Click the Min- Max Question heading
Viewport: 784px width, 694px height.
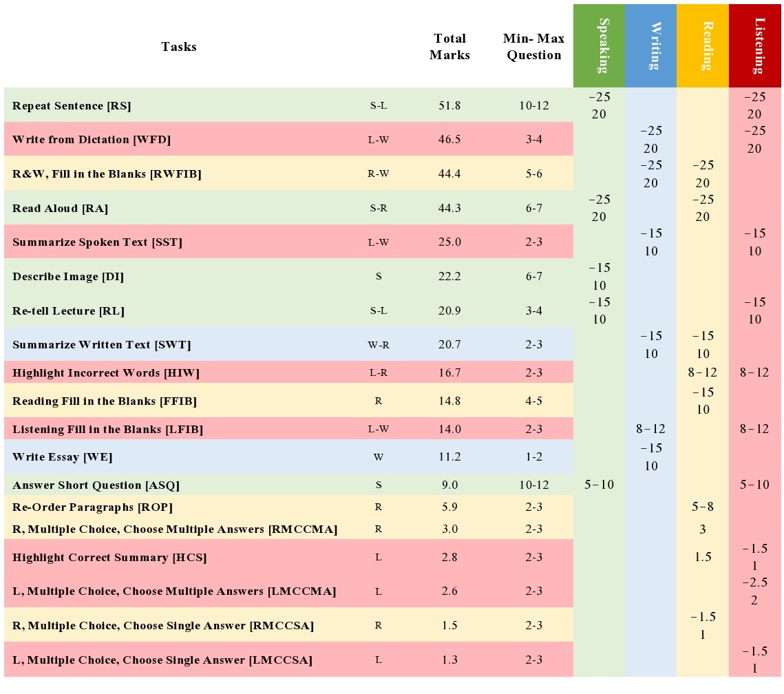533,47
